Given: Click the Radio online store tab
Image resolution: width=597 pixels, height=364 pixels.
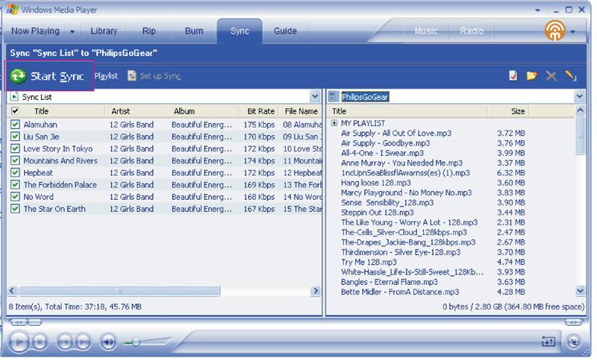Looking at the screenshot, I should click(472, 31).
